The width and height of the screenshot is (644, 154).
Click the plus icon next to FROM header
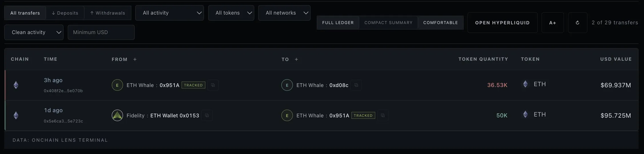[x=135, y=59]
